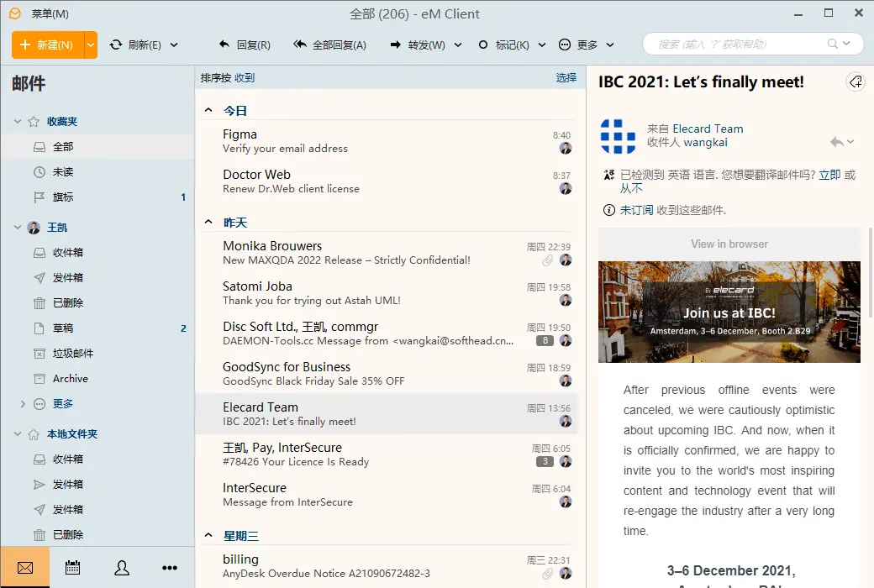
Task: Click the 新建(N) new message button
Action: point(47,45)
